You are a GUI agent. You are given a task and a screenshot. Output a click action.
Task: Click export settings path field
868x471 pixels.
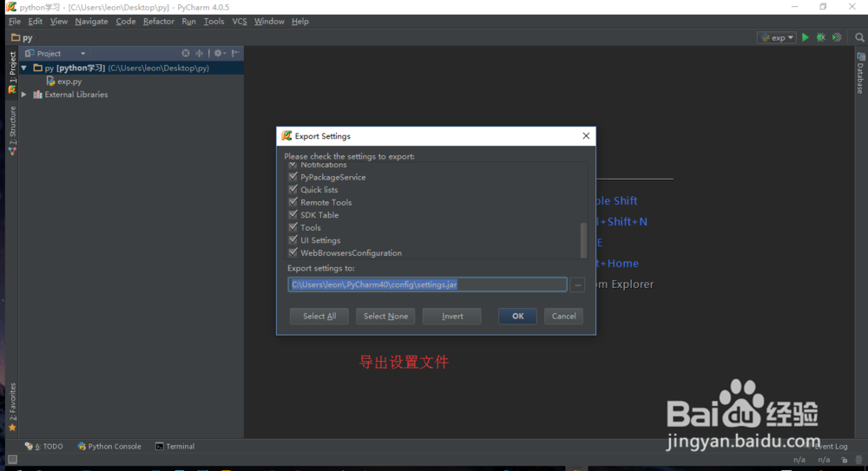pyautogui.click(x=427, y=285)
